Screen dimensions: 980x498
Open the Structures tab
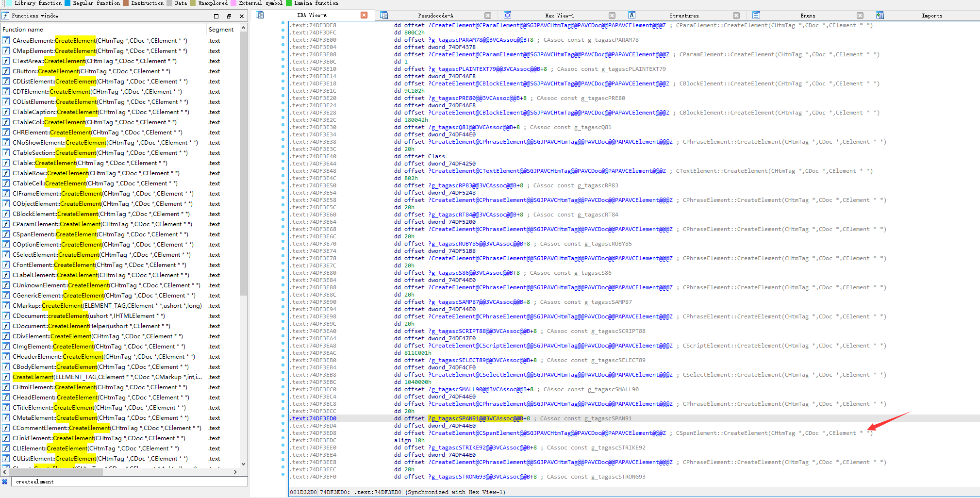click(683, 16)
